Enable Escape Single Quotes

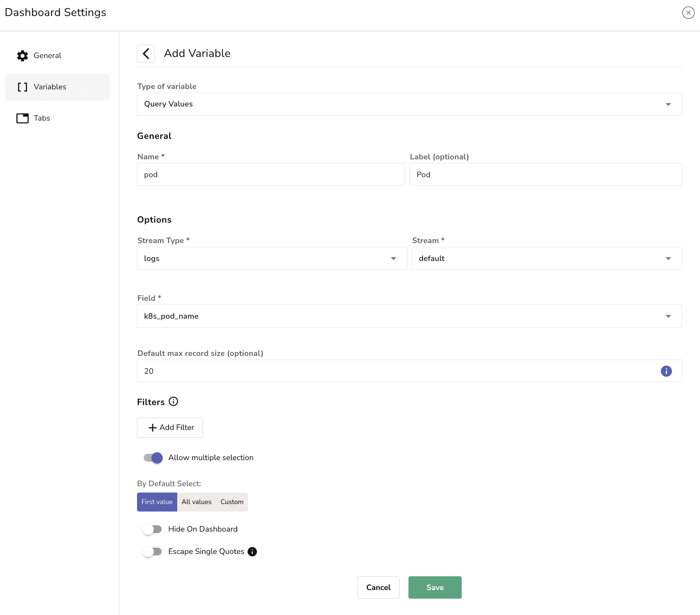152,552
